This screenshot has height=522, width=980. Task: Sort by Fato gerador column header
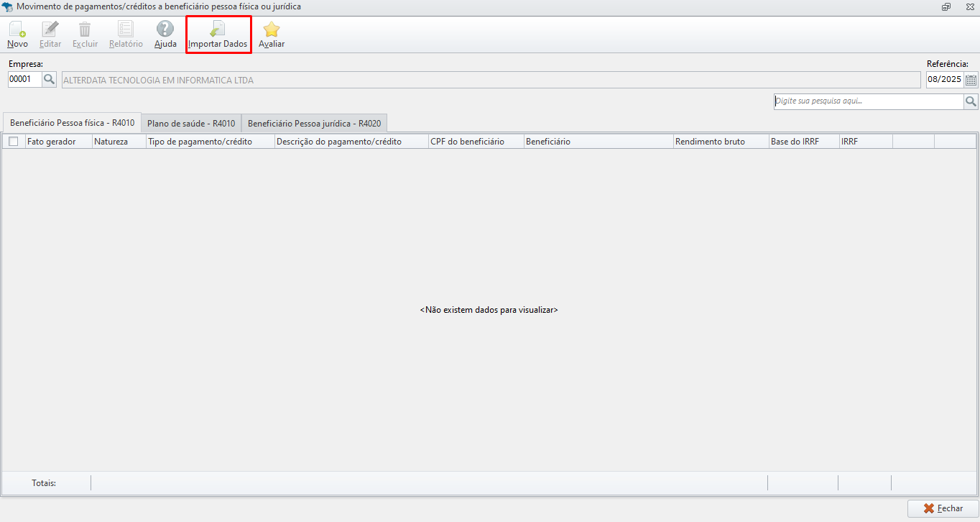[x=58, y=142]
